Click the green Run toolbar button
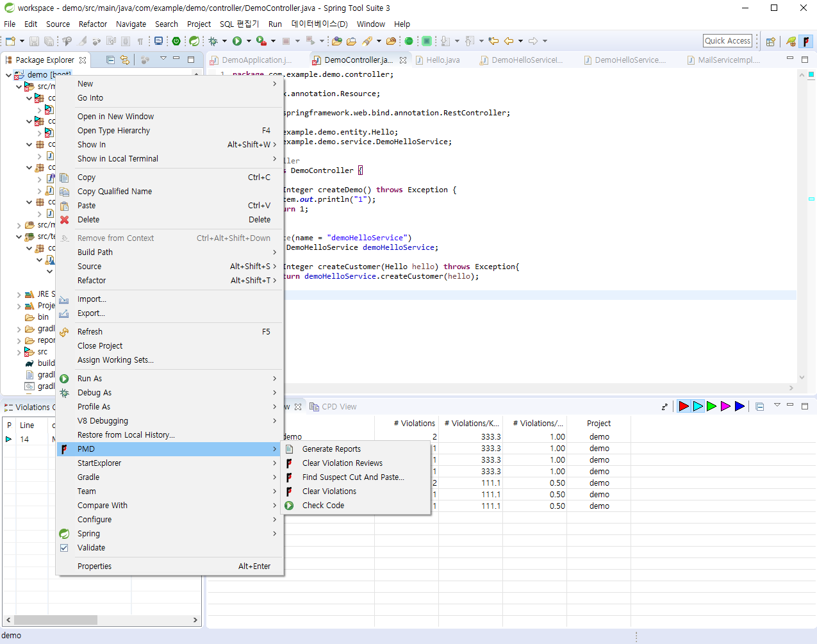The image size is (817, 644). (237, 41)
